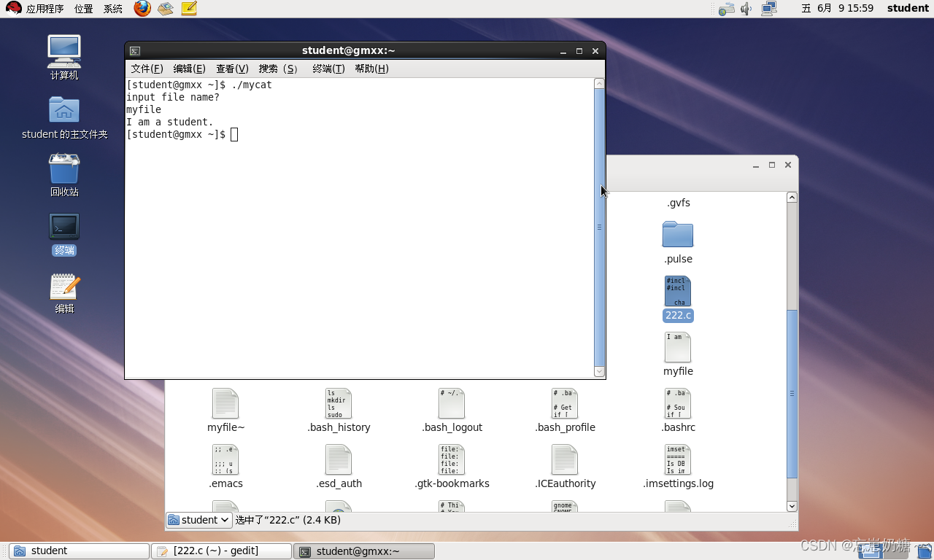Minimize the terminal window
Viewport: 934px width, 560px height.
563,51
